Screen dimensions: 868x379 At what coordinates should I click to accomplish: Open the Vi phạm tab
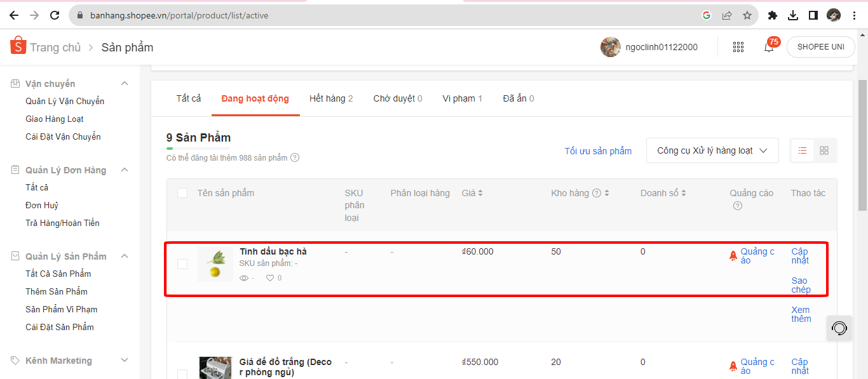click(x=462, y=98)
